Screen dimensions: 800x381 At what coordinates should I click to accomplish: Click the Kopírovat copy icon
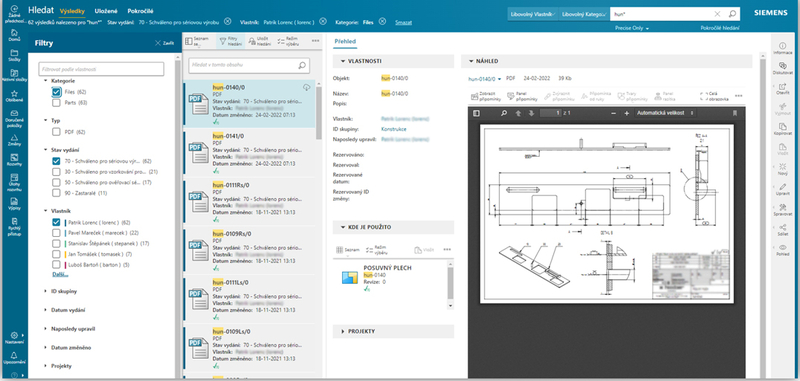point(783,129)
